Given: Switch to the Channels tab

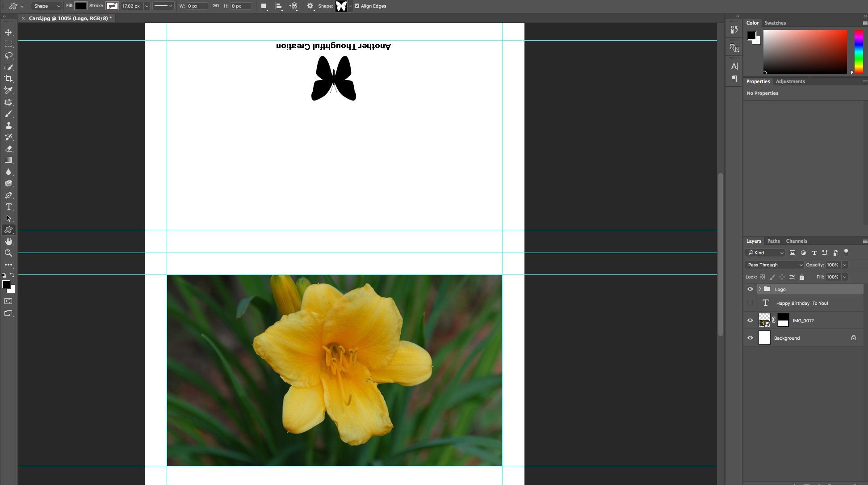Looking at the screenshot, I should [797, 241].
